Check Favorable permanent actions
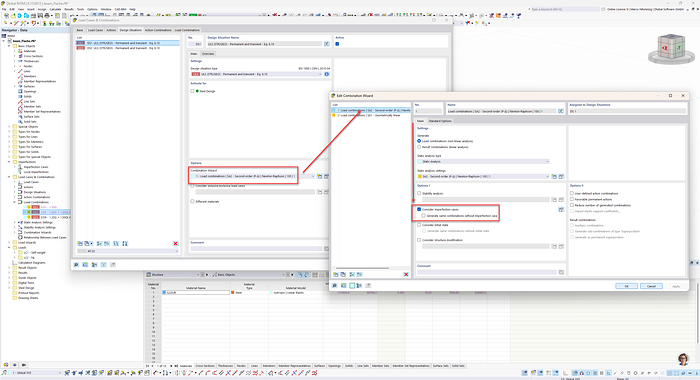This screenshot has height=380, width=700. coord(572,199)
